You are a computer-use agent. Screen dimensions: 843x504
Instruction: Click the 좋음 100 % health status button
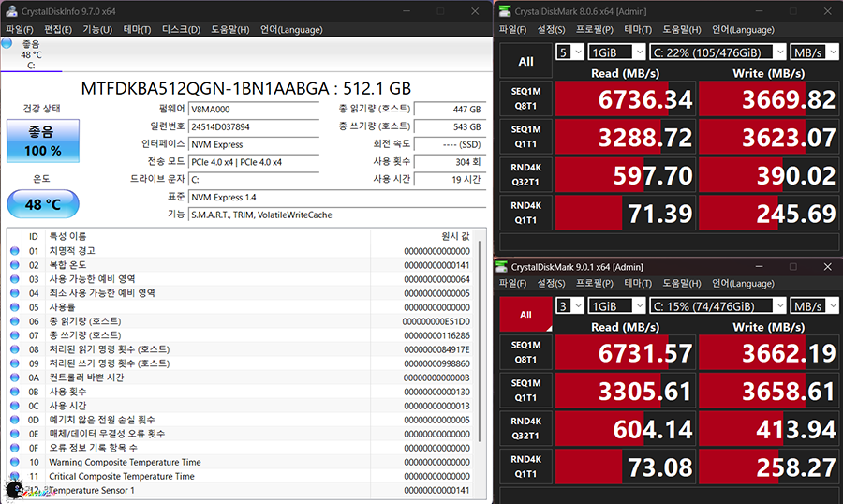43,141
